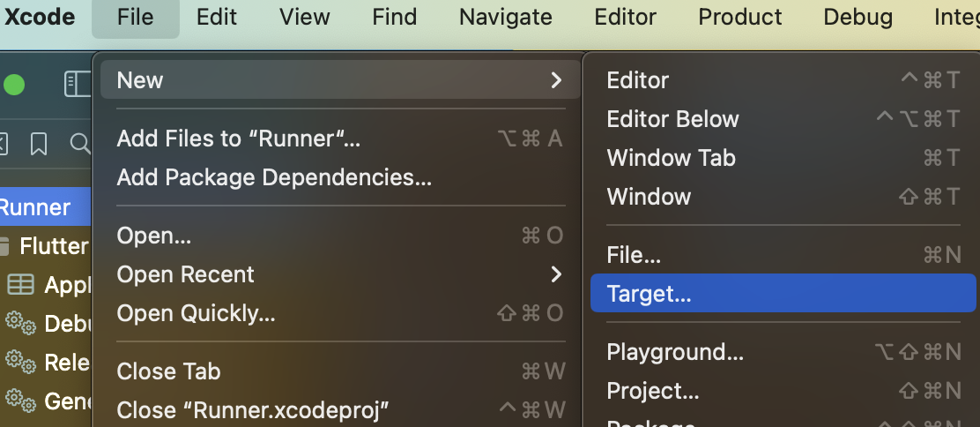Click the Release xcconfig gear icon

click(x=20, y=361)
